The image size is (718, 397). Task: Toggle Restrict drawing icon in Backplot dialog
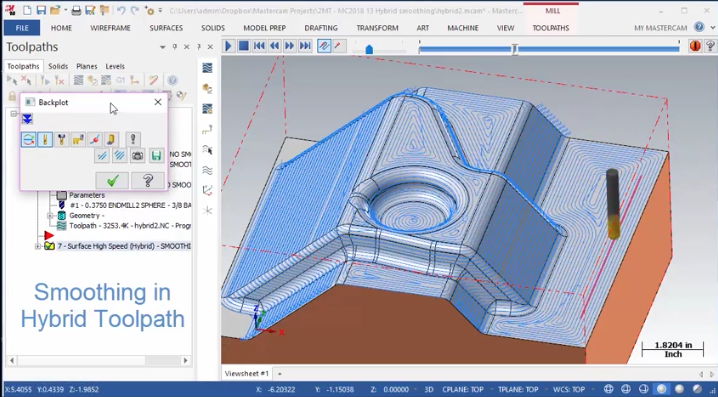pos(102,156)
